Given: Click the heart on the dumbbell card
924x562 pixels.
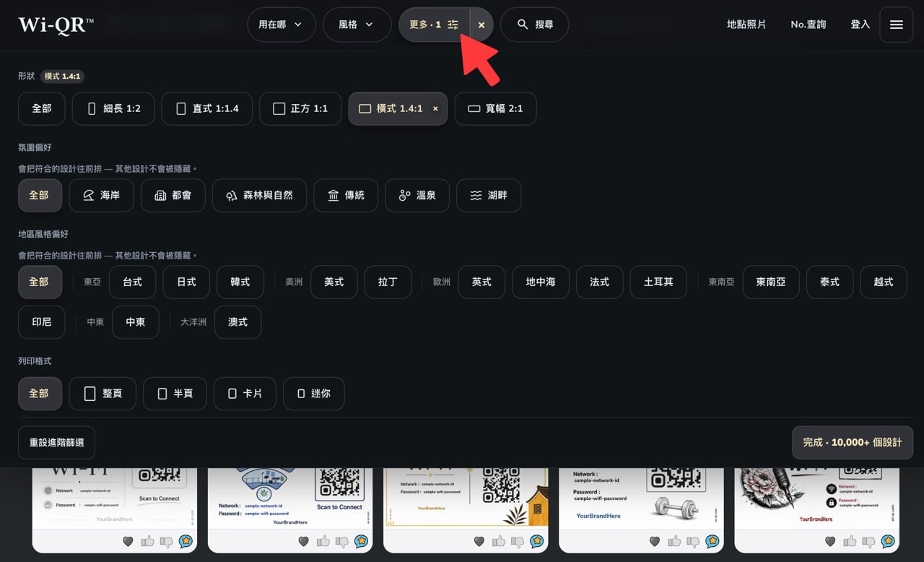Looking at the screenshot, I should [655, 541].
